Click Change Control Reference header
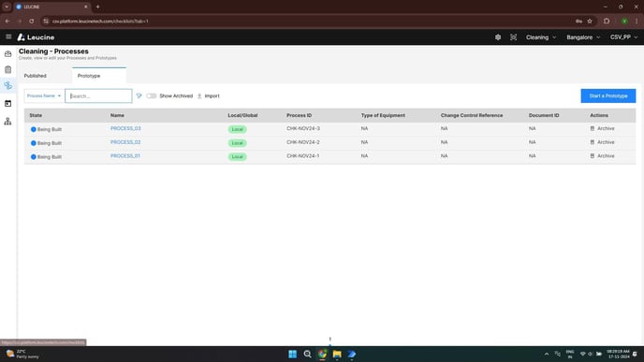Image resolution: width=644 pixels, height=362 pixels. 472,115
